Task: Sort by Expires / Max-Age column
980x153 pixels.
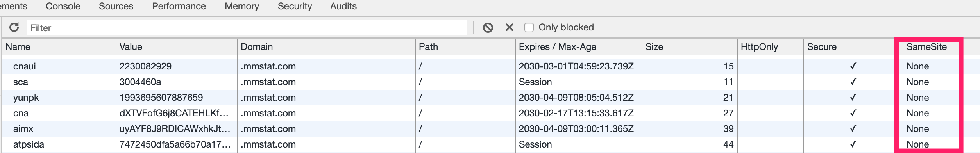Action: click(579, 47)
